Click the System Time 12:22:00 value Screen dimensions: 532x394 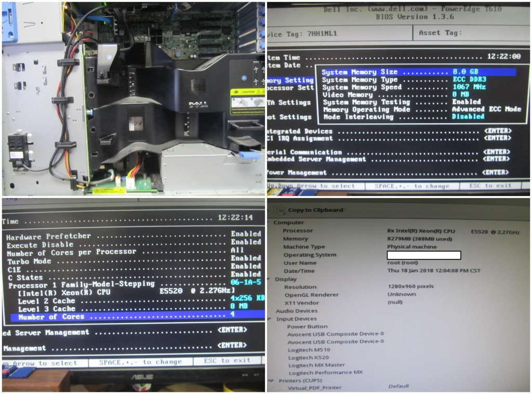504,56
